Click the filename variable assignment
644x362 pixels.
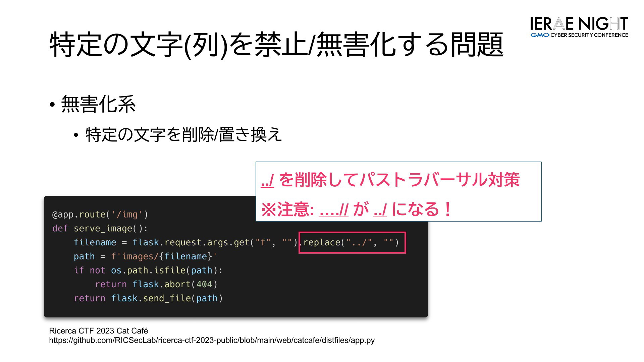(95, 242)
